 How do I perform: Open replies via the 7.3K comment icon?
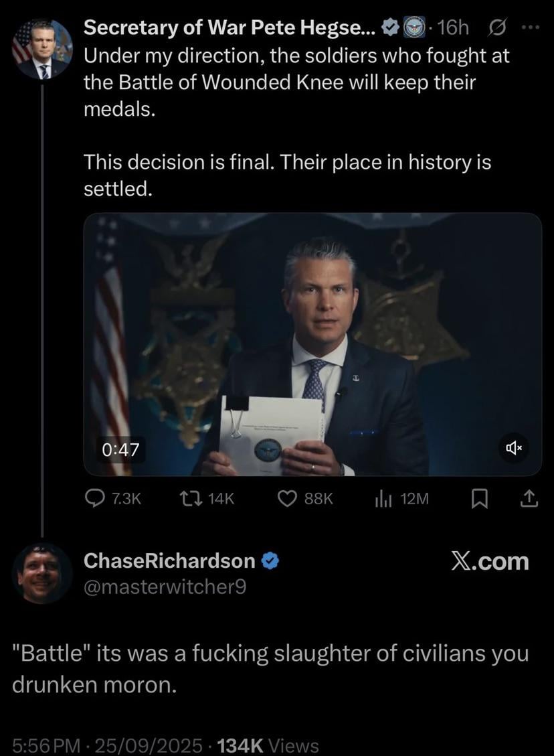pos(92,499)
